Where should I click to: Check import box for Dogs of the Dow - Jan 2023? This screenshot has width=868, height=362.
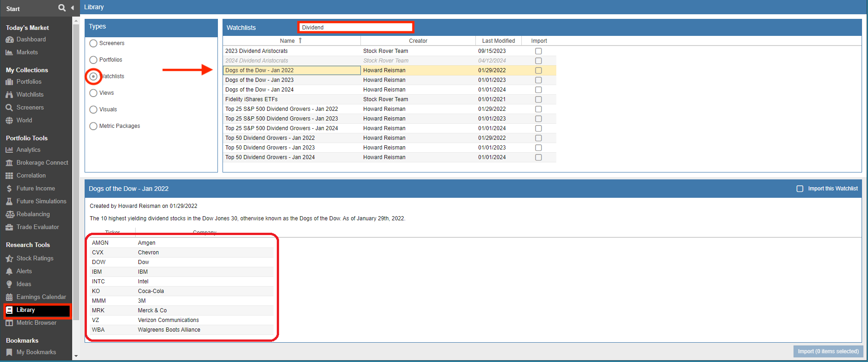pos(538,80)
